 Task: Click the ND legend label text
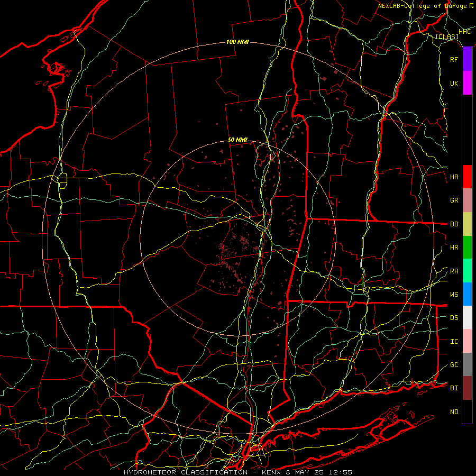(x=454, y=412)
